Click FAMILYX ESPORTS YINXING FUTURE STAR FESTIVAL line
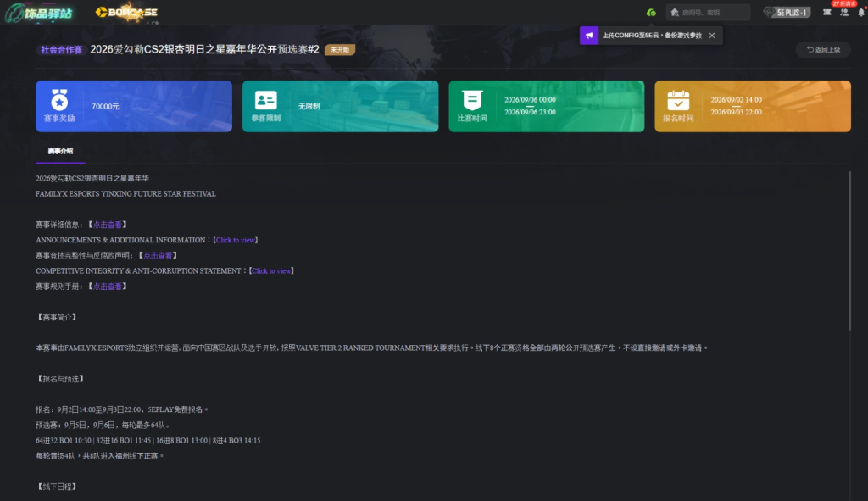The width and height of the screenshot is (868, 501). pos(125,194)
